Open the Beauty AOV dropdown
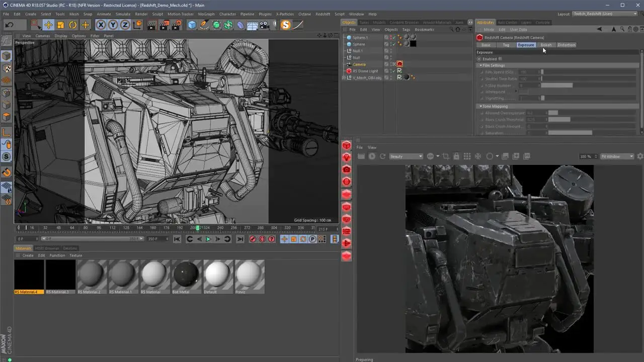Screen dimensions: 644x362 coord(407,156)
